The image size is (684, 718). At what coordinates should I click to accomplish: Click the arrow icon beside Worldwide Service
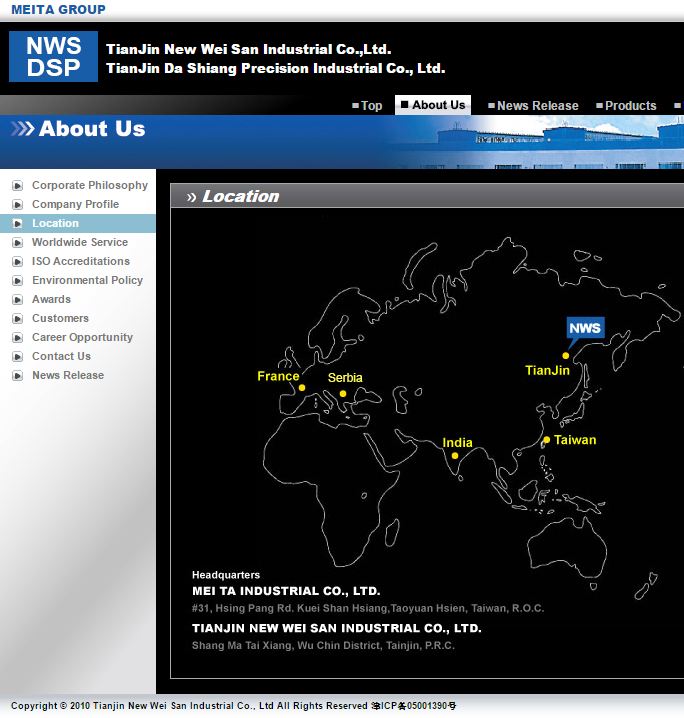[x=17, y=243]
